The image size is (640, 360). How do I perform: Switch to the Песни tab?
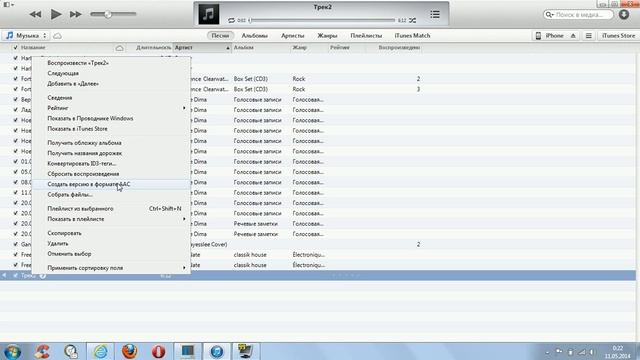coord(220,36)
